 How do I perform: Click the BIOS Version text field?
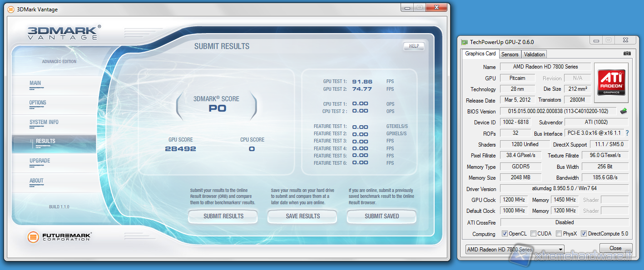558,111
